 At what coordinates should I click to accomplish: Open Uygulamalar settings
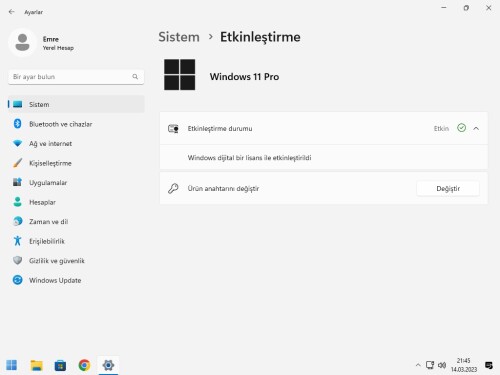pos(76,183)
